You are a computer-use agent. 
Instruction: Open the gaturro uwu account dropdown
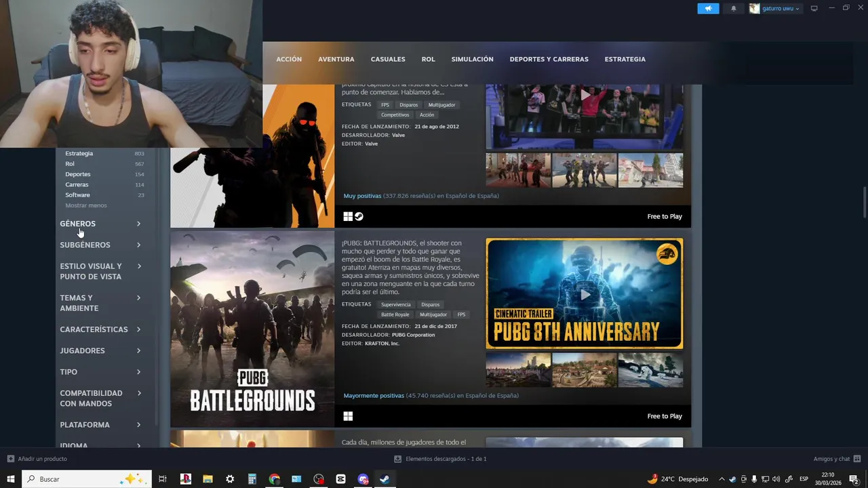click(774, 8)
